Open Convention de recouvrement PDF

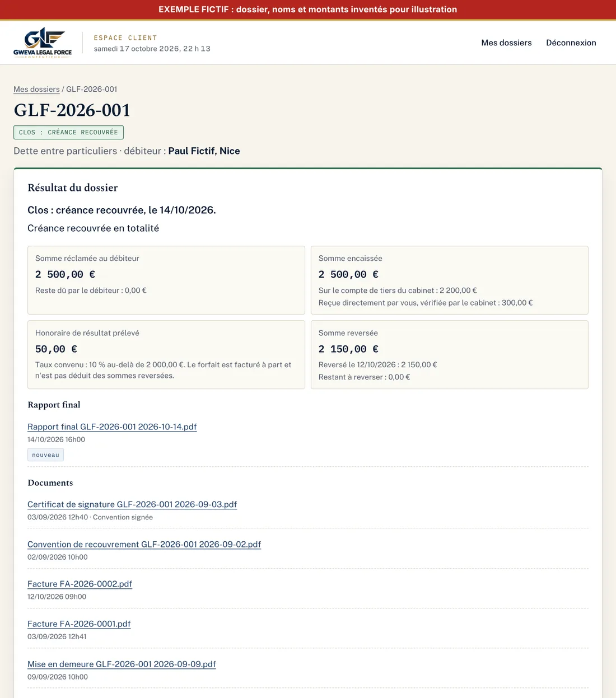(x=144, y=544)
